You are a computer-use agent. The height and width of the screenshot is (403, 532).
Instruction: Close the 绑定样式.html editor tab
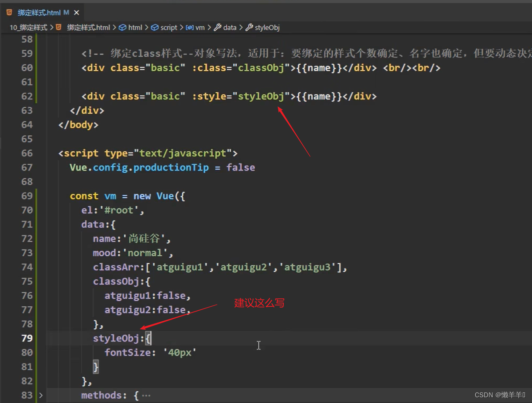tap(76, 12)
